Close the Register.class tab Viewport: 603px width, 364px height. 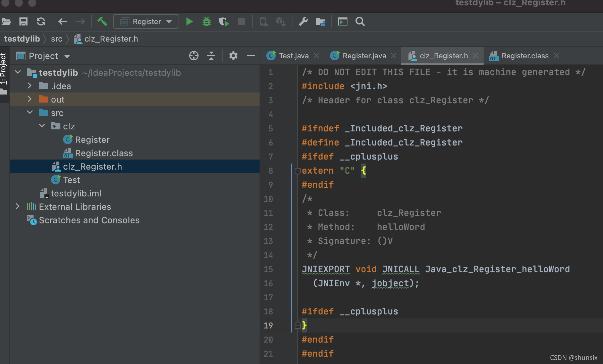pos(557,56)
